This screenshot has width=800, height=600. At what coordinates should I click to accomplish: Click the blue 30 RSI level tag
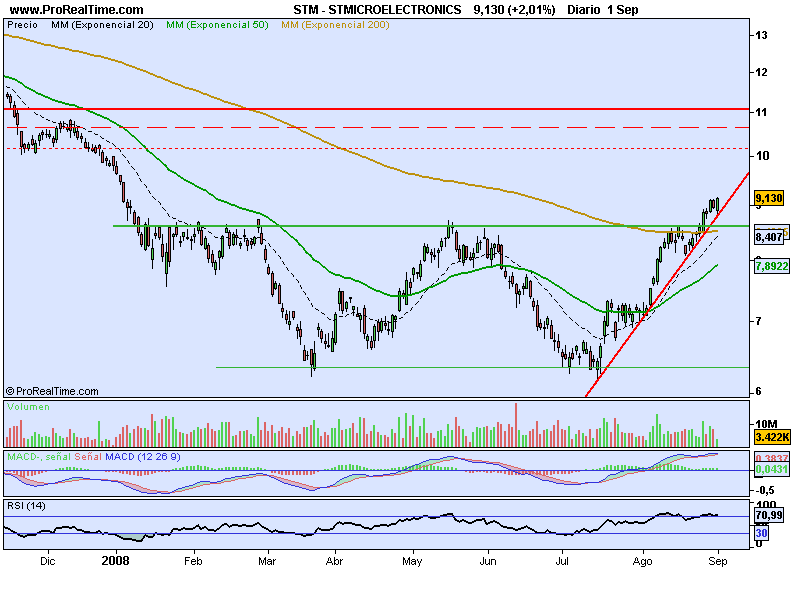point(761,533)
